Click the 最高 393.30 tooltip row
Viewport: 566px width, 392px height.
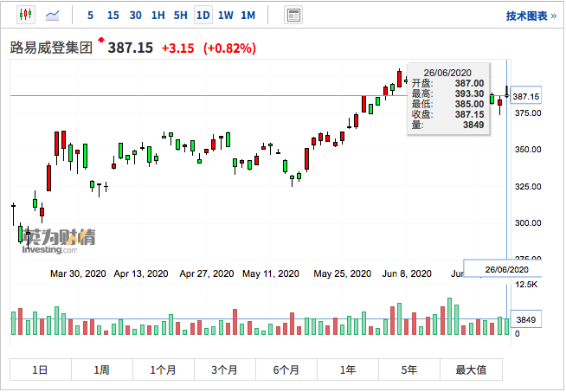pyautogui.click(x=448, y=93)
